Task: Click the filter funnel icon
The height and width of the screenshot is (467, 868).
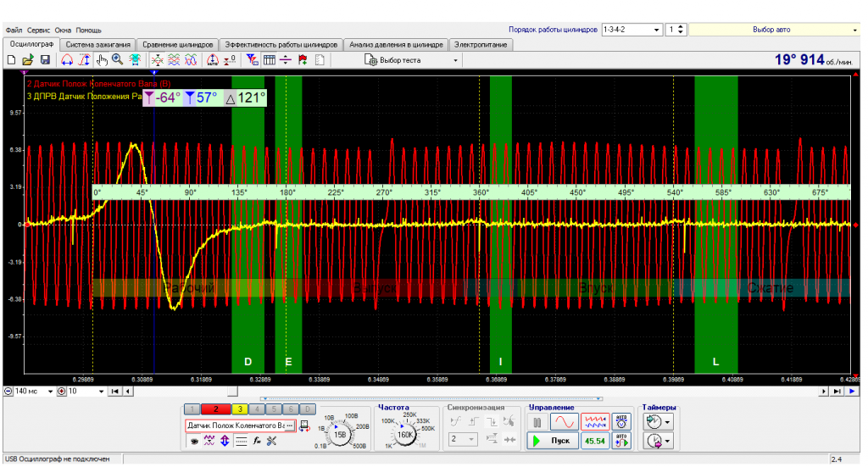Action: (253, 60)
